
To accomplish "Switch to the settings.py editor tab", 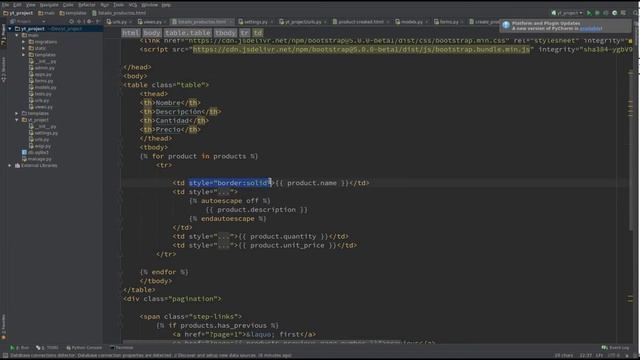I will tap(253, 22).
